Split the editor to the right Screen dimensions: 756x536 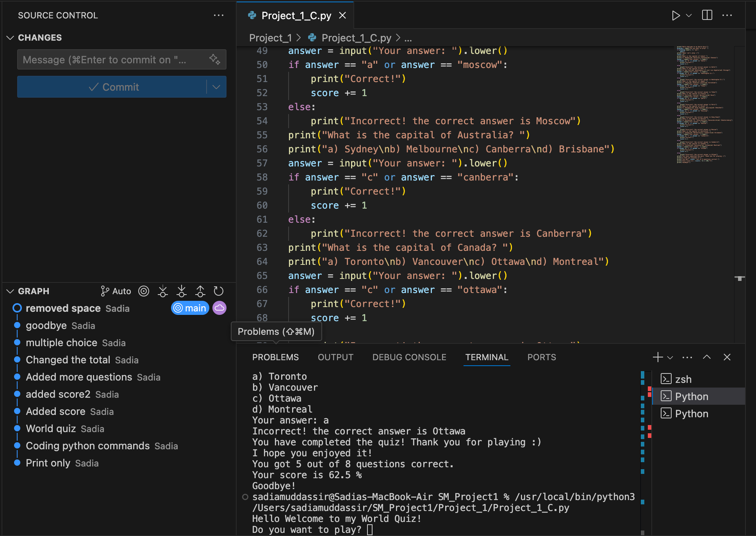coord(707,15)
